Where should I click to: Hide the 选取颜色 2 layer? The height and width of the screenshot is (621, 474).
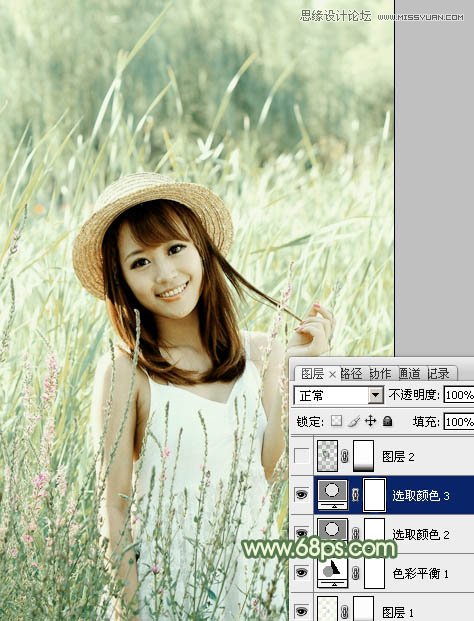[x=302, y=533]
